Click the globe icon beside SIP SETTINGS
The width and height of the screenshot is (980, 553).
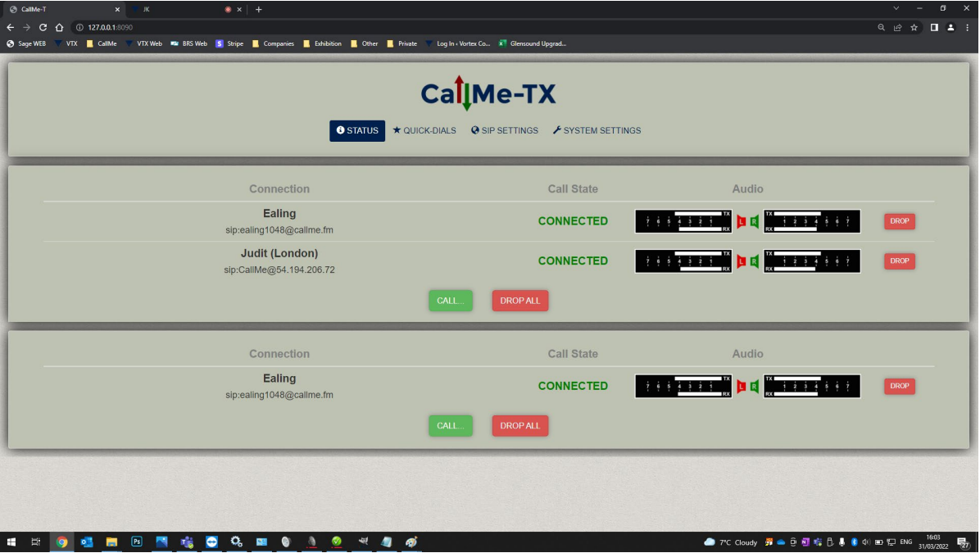point(474,129)
